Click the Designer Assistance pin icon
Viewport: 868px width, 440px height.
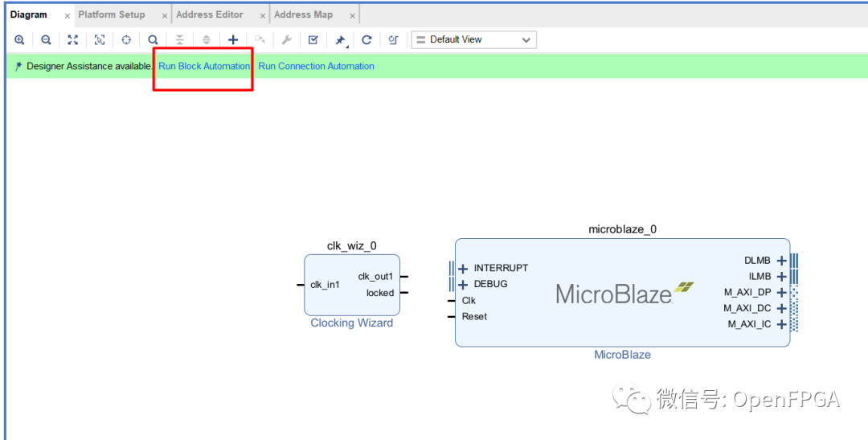[x=18, y=67]
